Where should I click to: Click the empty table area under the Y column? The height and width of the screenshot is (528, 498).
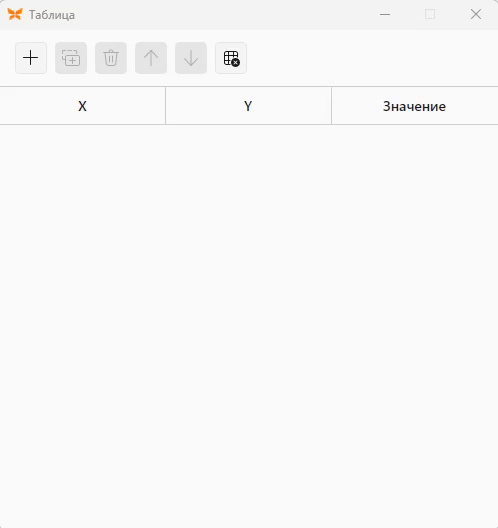pos(248,326)
